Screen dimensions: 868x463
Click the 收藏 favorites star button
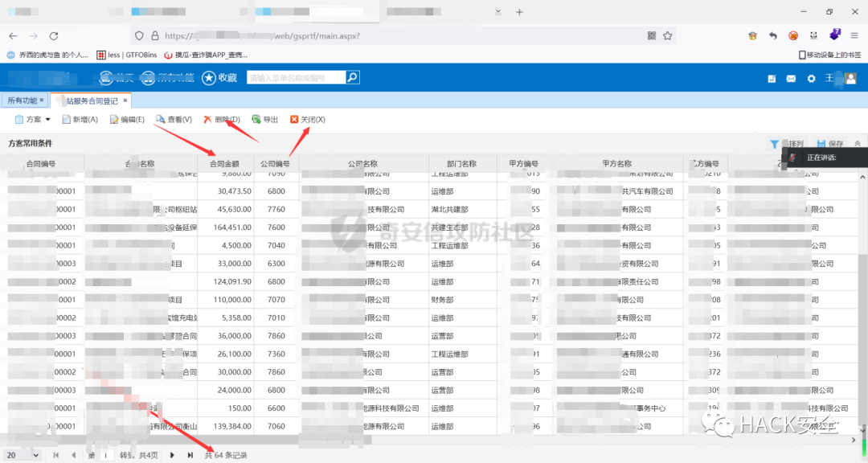pos(219,78)
